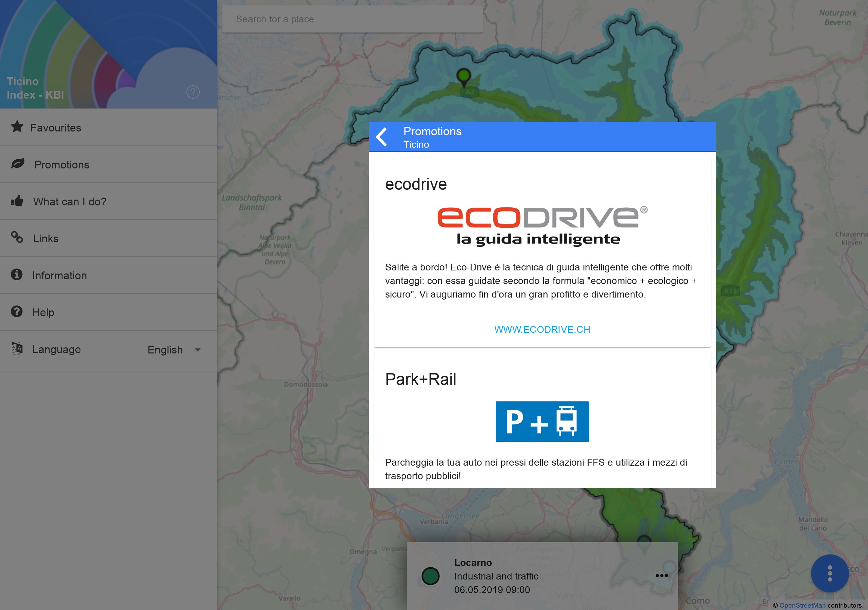
Task: Open the What can I do? menu item
Action: click(70, 201)
